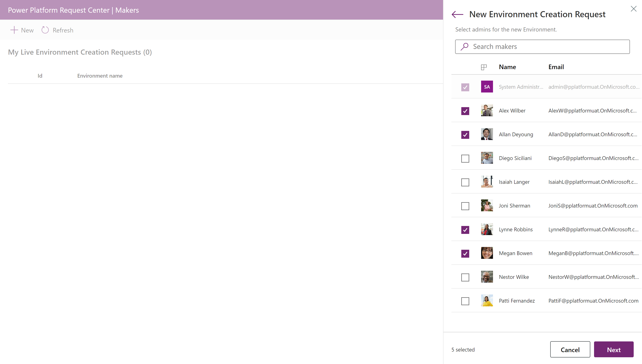The image size is (642, 364).
Task: Click the column selector grid icon
Action: [x=484, y=67]
